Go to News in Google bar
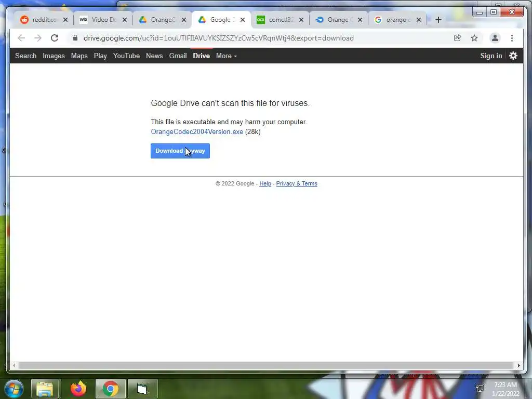The height and width of the screenshot is (399, 532). point(154,56)
